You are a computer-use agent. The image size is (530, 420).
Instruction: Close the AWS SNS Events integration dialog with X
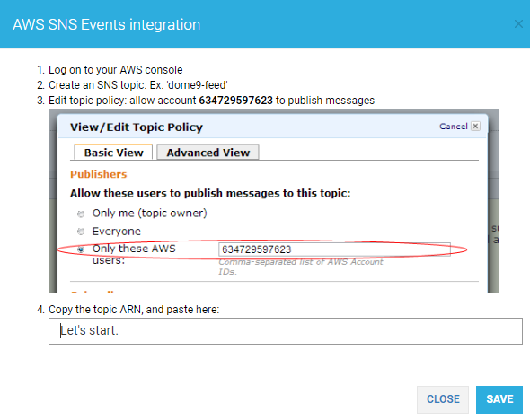pos(518,24)
